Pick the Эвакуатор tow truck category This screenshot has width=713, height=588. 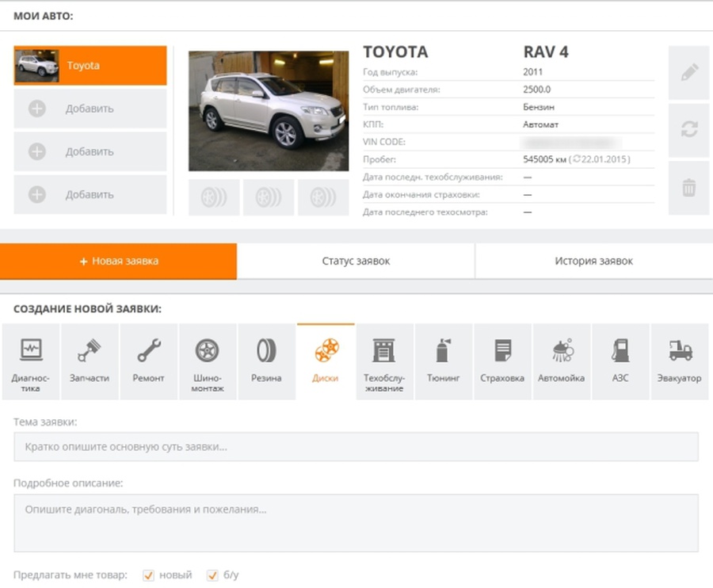click(680, 361)
